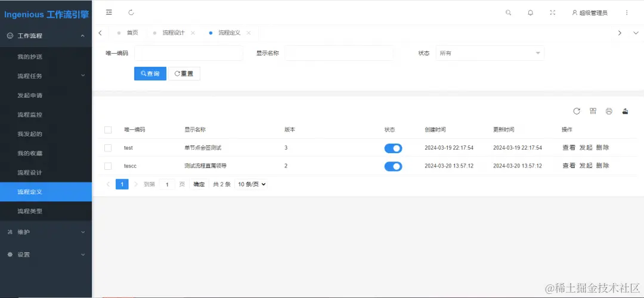This screenshot has width=644, height=298.
Task: Click 发起 for the test row
Action: click(x=586, y=148)
